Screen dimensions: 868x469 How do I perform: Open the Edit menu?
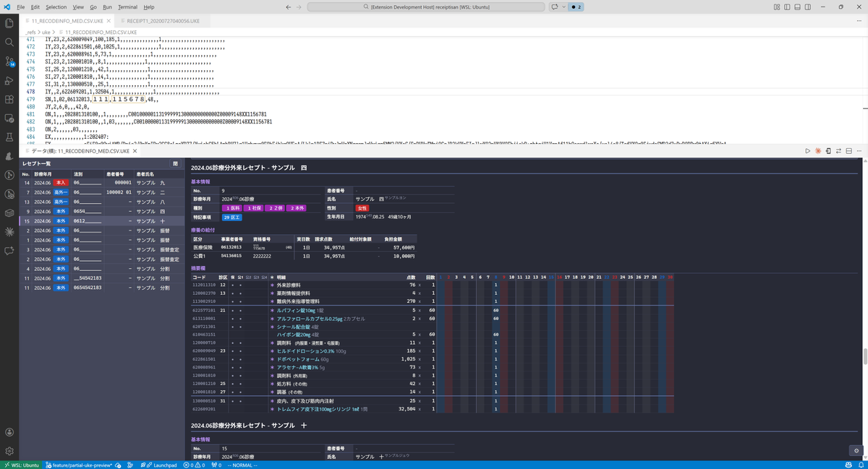35,7
